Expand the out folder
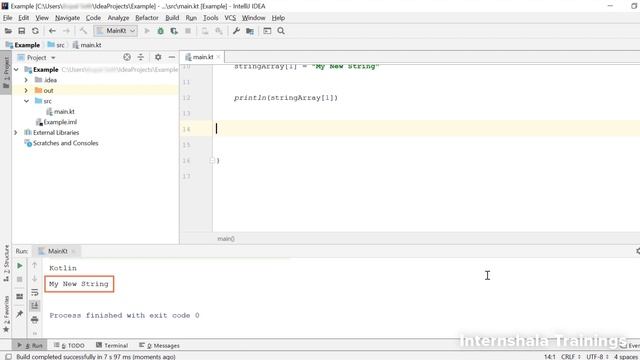Viewport: 640px width, 360px height. [27, 91]
